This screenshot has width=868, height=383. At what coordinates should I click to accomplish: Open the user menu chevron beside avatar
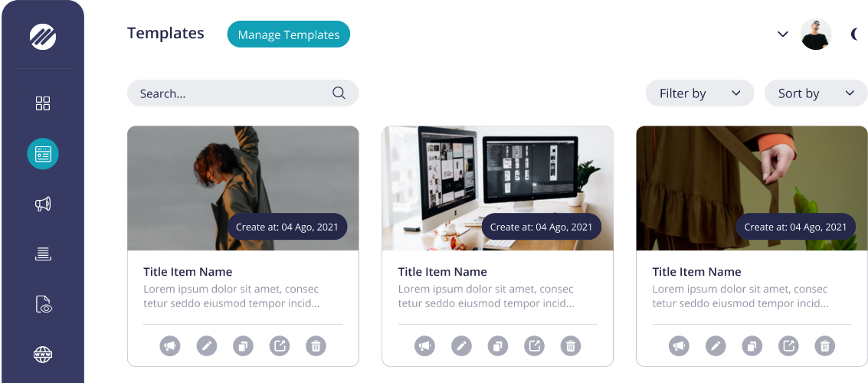click(x=783, y=34)
